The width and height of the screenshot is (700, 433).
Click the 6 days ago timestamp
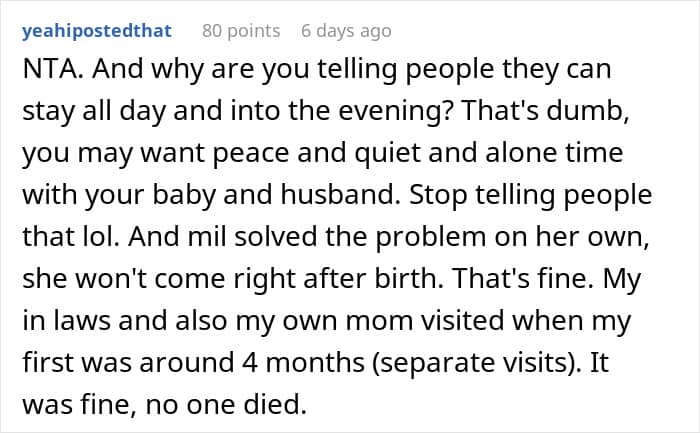346,31
